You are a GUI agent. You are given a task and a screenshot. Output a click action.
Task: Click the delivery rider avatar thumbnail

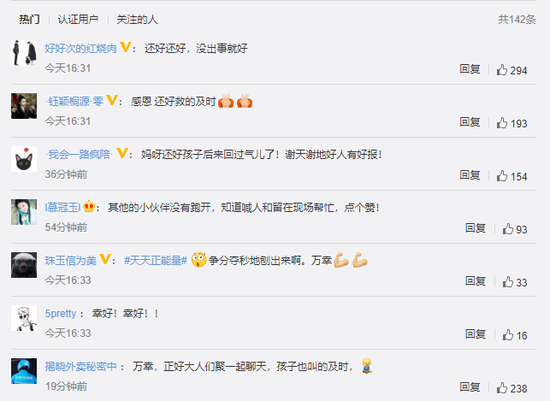(24, 371)
